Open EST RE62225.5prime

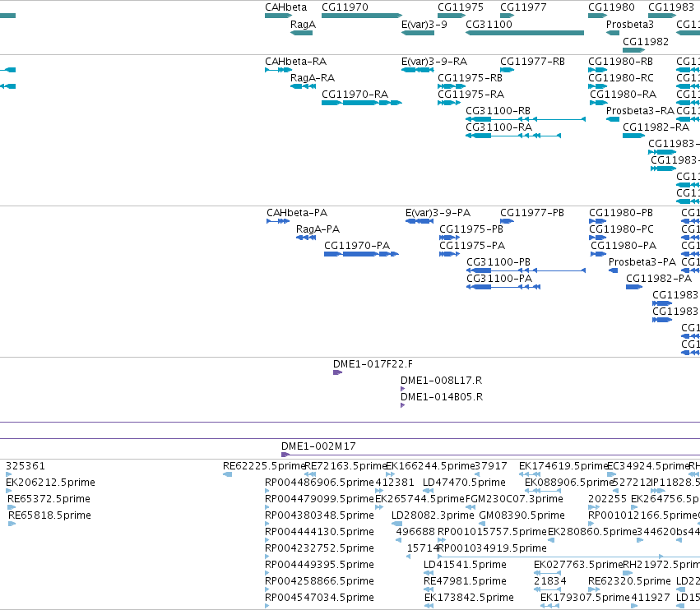coord(227,474)
